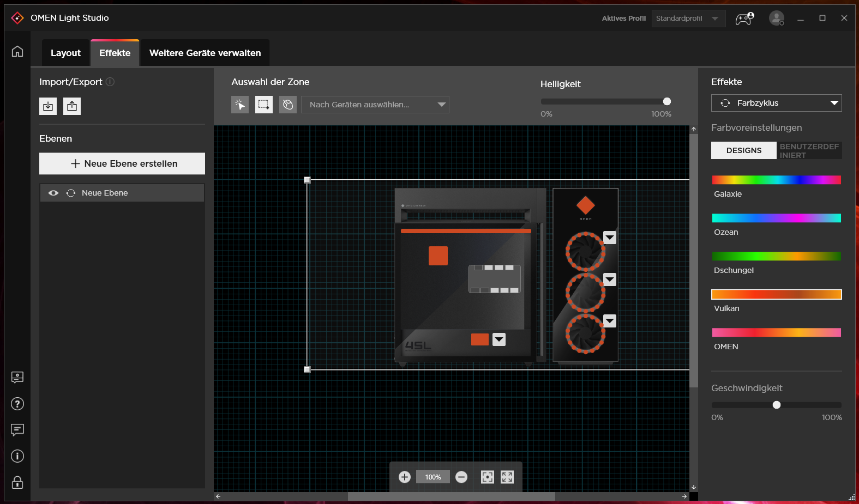859x504 pixels.
Task: Click the OMEN logo icon
Action: tap(17, 18)
